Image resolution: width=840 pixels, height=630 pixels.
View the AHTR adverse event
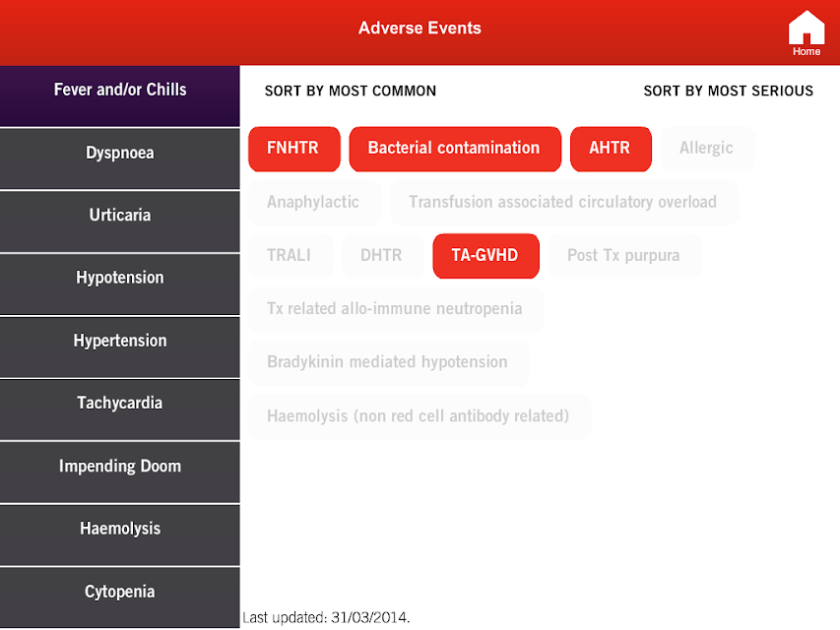pyautogui.click(x=611, y=149)
